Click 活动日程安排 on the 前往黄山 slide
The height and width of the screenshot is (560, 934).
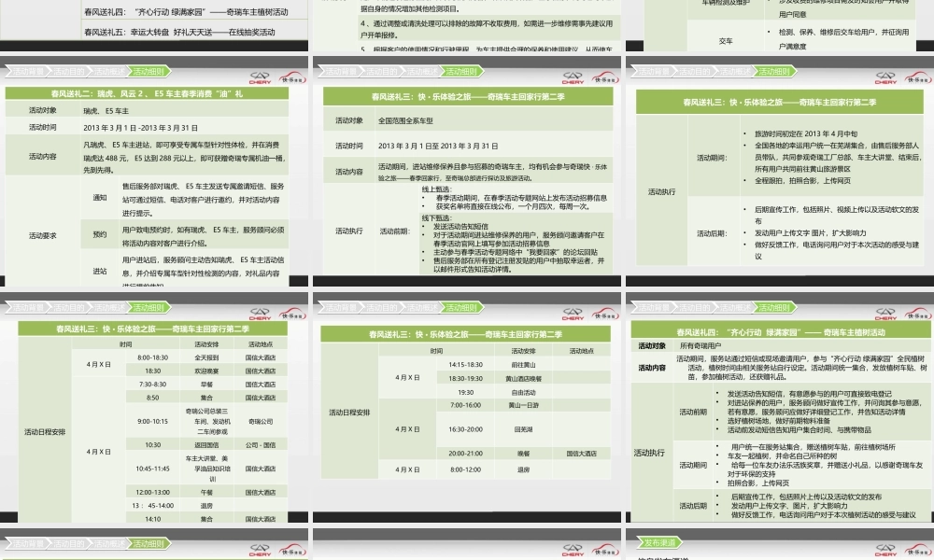coord(349,412)
